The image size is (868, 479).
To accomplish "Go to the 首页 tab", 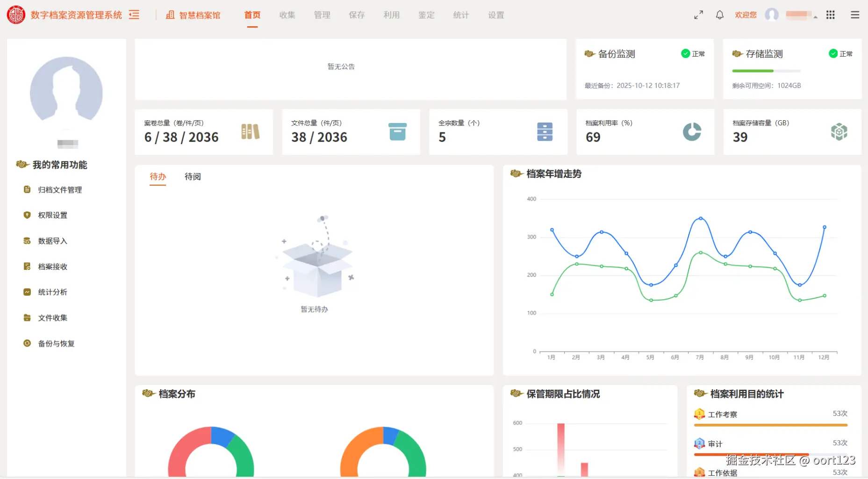I will [x=252, y=15].
